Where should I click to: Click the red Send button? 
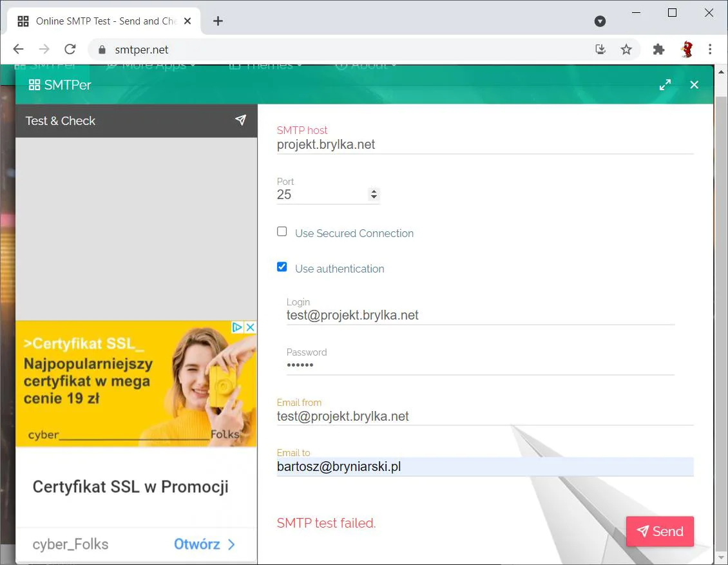coord(660,531)
